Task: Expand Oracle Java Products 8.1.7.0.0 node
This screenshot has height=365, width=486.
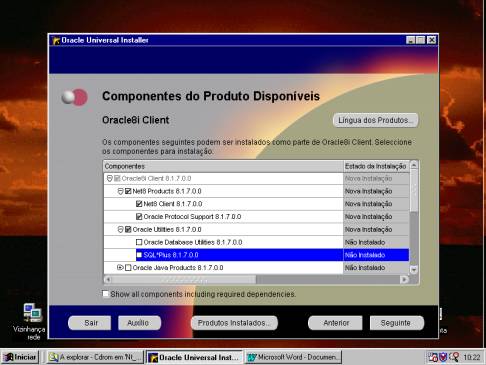Action: pos(120,267)
